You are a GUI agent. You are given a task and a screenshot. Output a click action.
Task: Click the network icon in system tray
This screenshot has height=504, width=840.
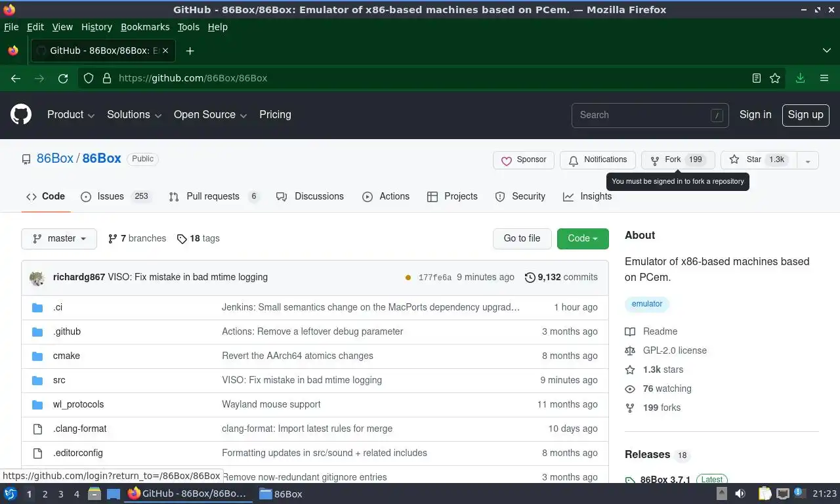click(782, 493)
